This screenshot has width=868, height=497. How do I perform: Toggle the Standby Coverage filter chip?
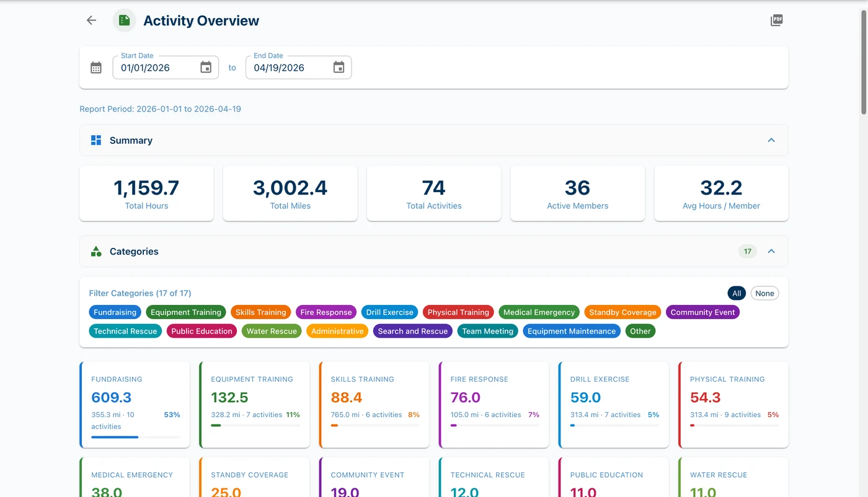tap(622, 312)
